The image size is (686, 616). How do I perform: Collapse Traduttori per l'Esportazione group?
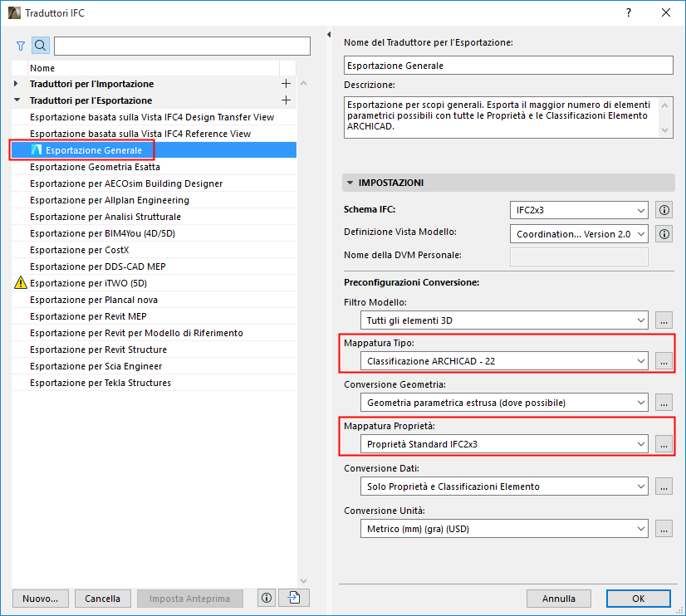click(17, 100)
